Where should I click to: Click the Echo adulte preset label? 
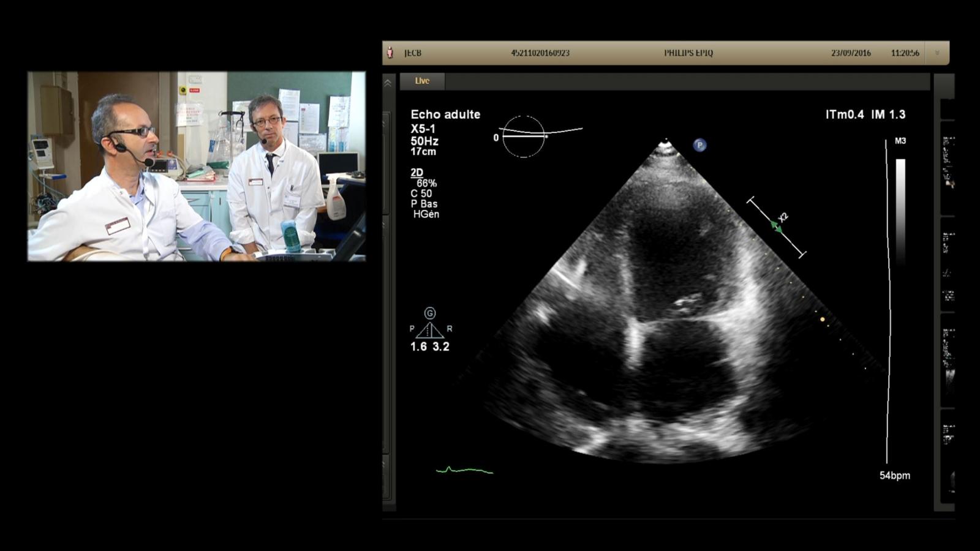(x=445, y=114)
